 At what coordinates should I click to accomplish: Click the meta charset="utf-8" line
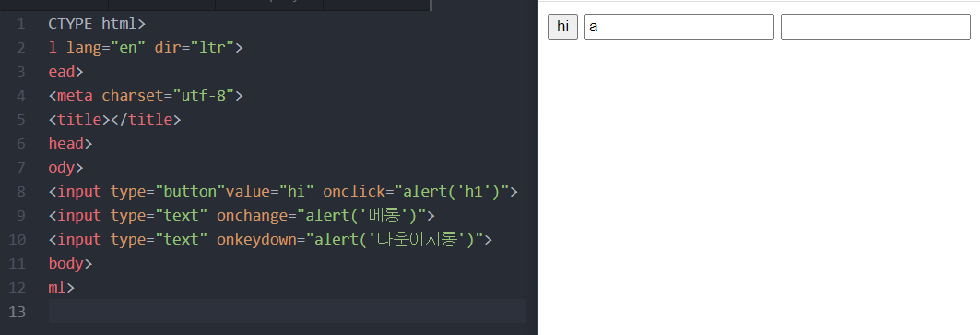(x=146, y=96)
